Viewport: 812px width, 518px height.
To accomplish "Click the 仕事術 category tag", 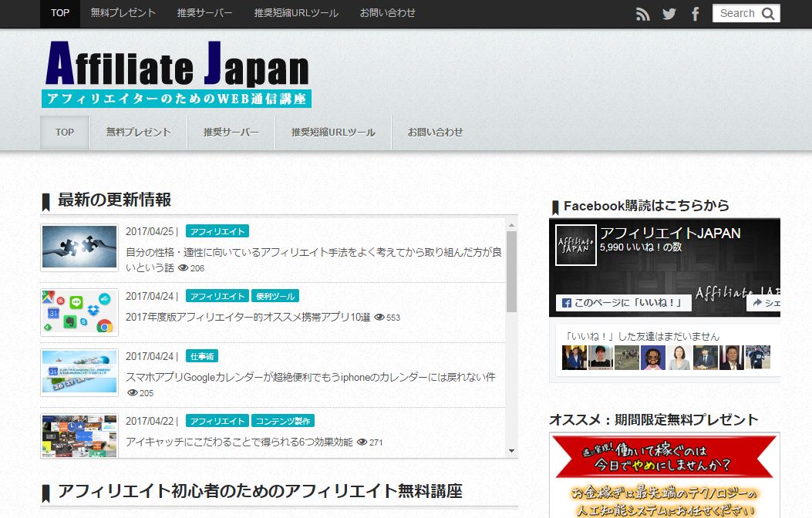I will pos(202,356).
